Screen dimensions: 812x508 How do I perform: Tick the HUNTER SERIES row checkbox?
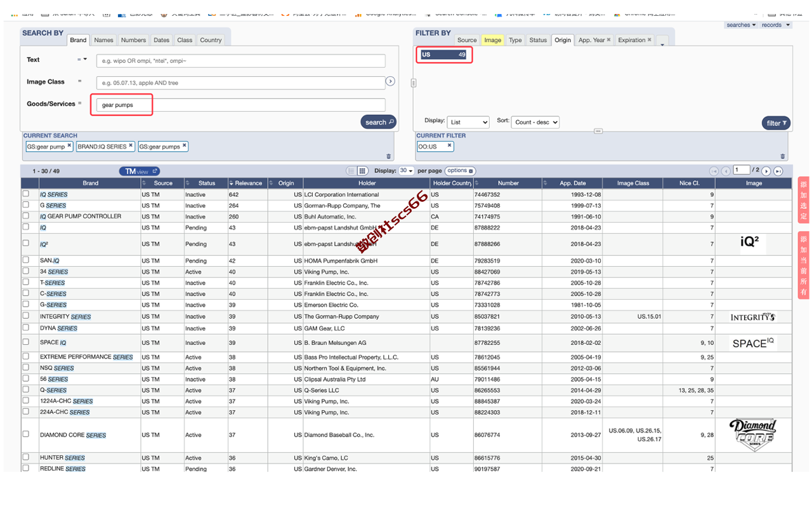(26, 457)
